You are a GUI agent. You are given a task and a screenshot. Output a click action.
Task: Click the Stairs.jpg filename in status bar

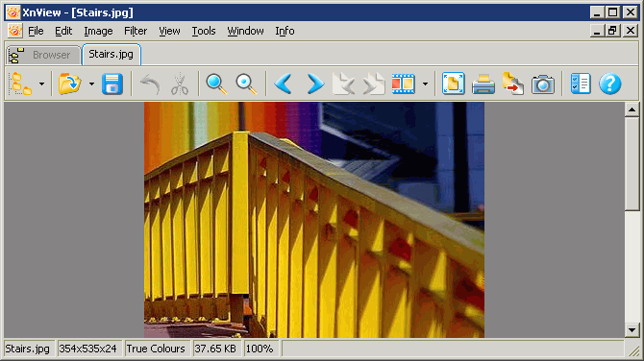click(28, 349)
